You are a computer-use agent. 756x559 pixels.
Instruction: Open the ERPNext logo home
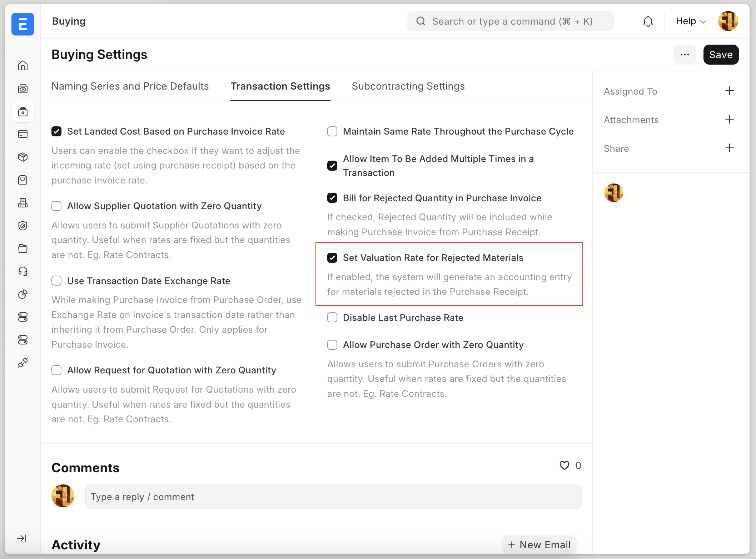(x=23, y=24)
